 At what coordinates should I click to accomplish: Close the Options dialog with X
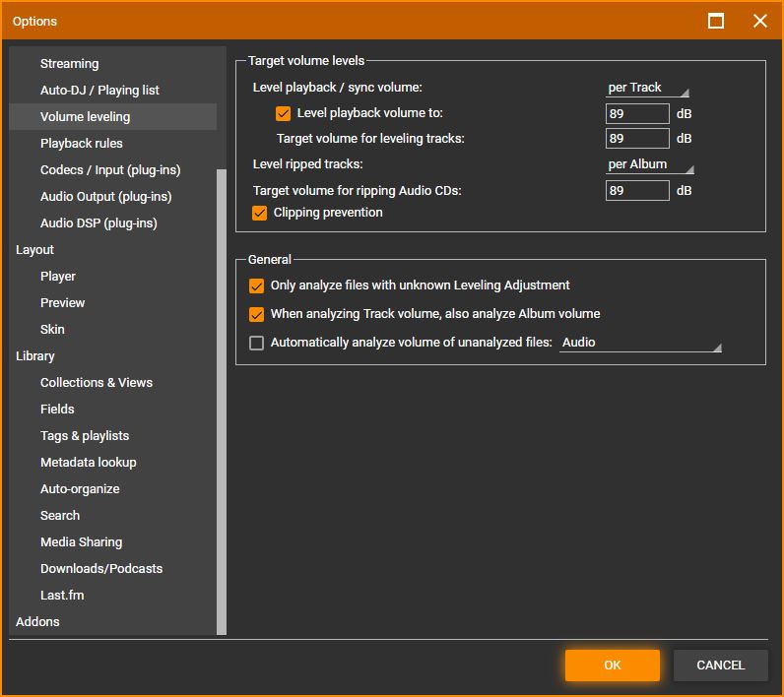(759, 21)
